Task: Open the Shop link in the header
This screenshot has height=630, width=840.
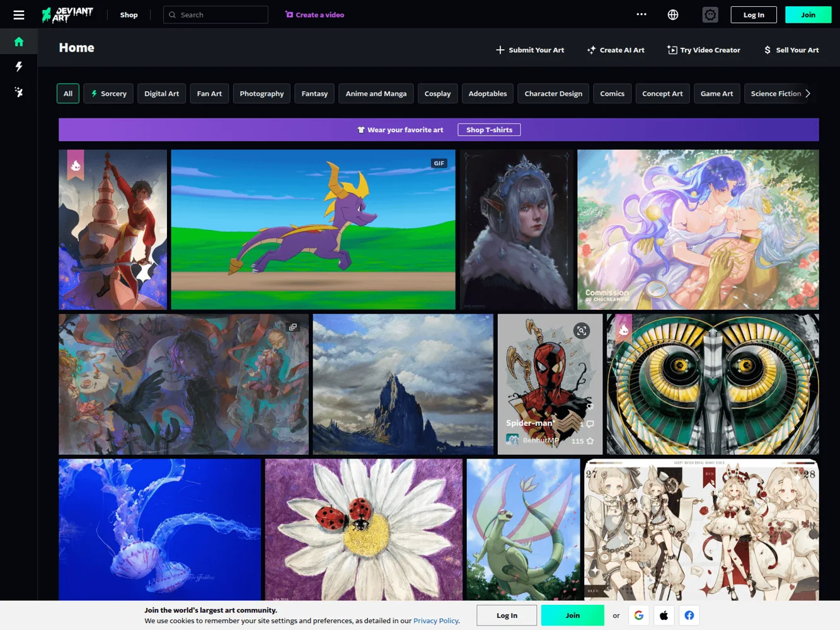Action: click(x=129, y=14)
